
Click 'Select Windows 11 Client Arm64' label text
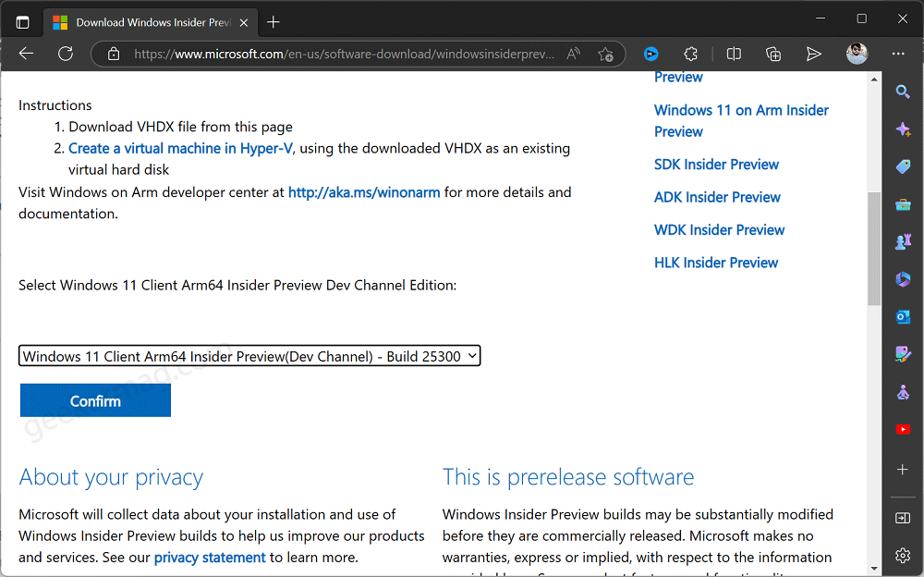237,286
